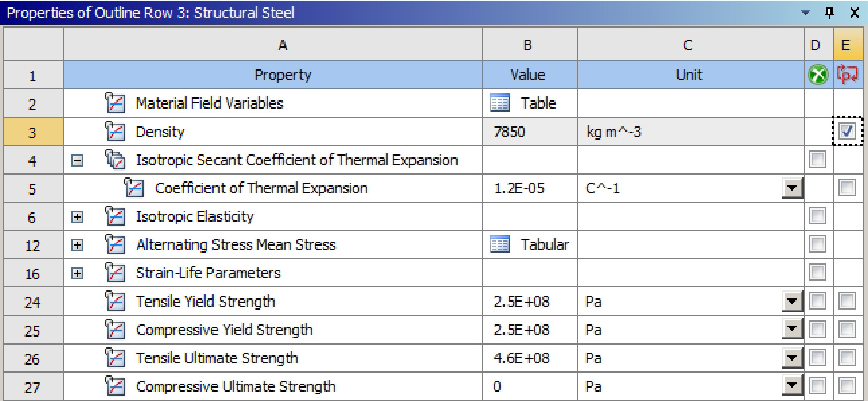This screenshot has height=401, width=868.
Task: Click the suppression icon in column D header
Action: coord(815,75)
